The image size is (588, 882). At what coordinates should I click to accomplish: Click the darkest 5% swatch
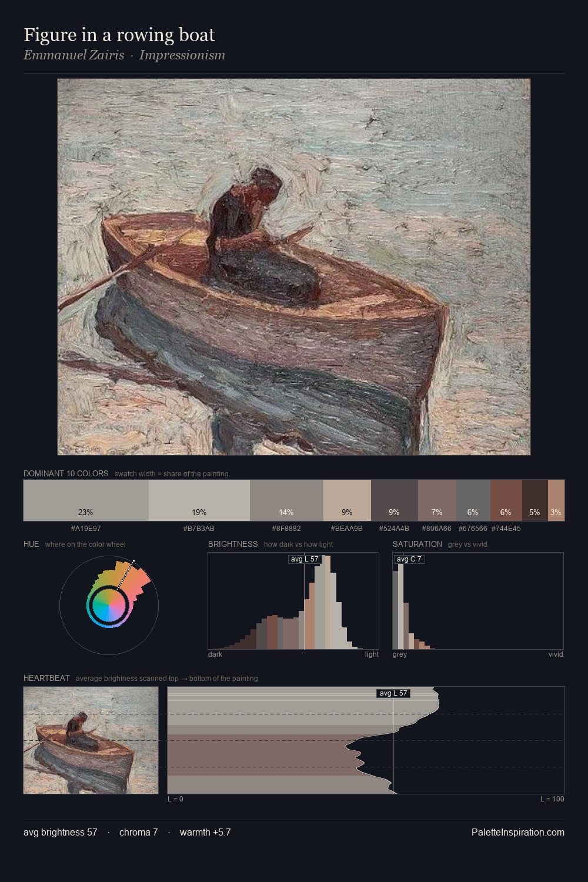(535, 500)
